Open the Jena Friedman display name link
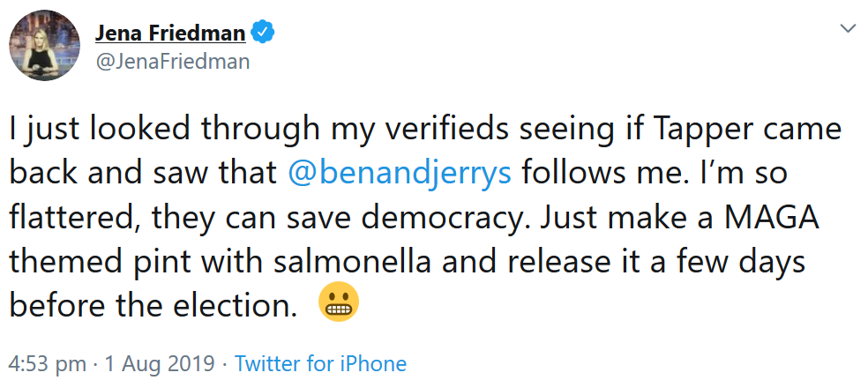Screen dimensions: 868x380 point(169,34)
